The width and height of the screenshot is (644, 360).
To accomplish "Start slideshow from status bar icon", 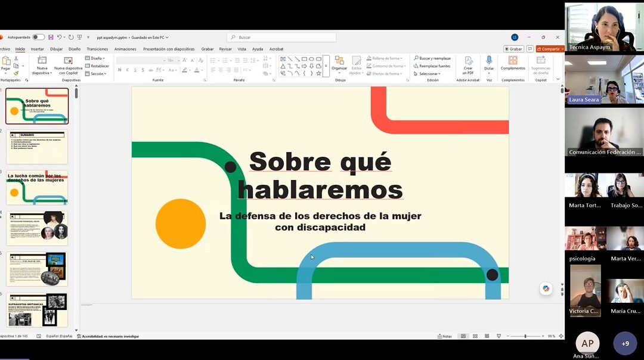I will point(499,336).
